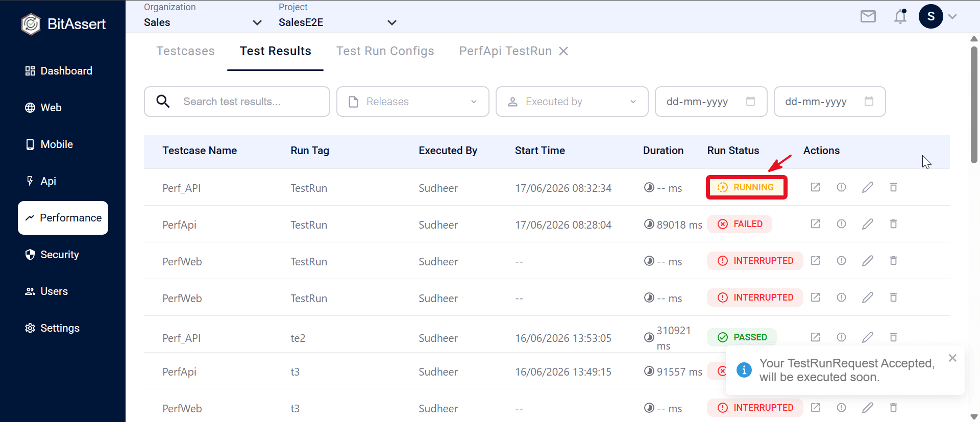This screenshot has width=980, height=422.
Task: Edit the failed PerfApi TestRun result
Action: coord(867,224)
